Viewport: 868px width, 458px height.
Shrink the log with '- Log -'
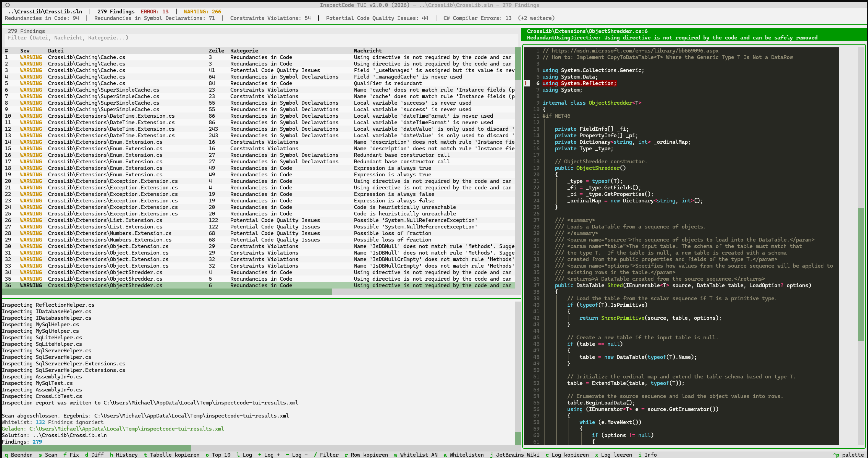tap(297, 455)
